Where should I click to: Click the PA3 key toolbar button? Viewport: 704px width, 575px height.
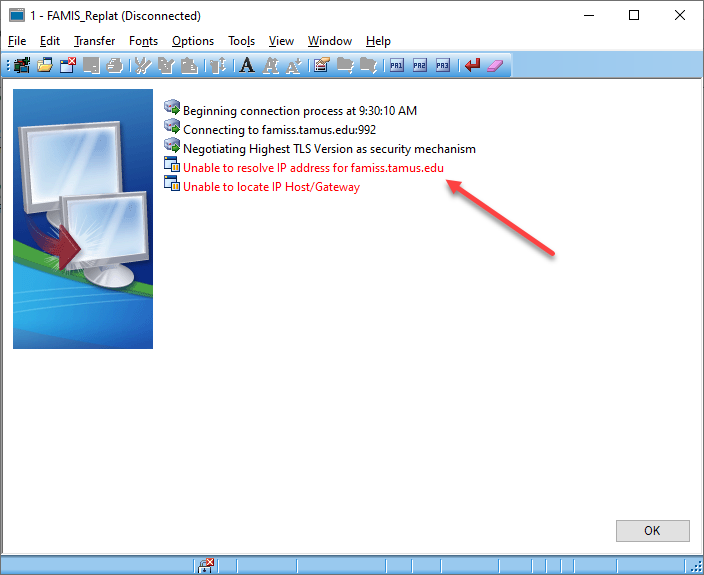(443, 66)
